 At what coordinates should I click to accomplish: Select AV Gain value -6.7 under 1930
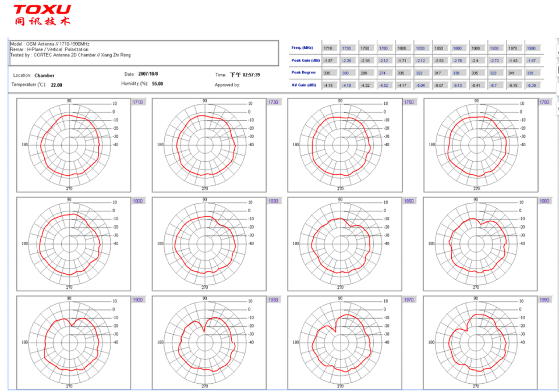click(x=497, y=85)
